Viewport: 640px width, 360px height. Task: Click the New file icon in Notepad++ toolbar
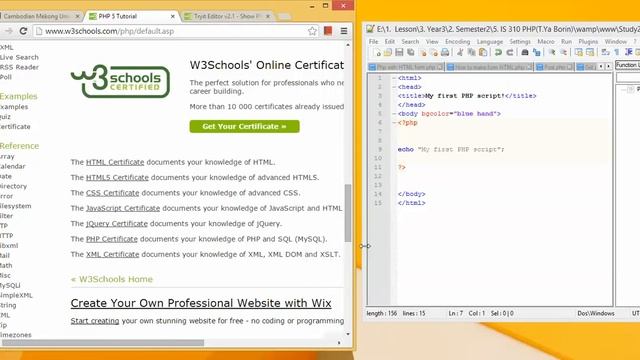click(x=377, y=52)
